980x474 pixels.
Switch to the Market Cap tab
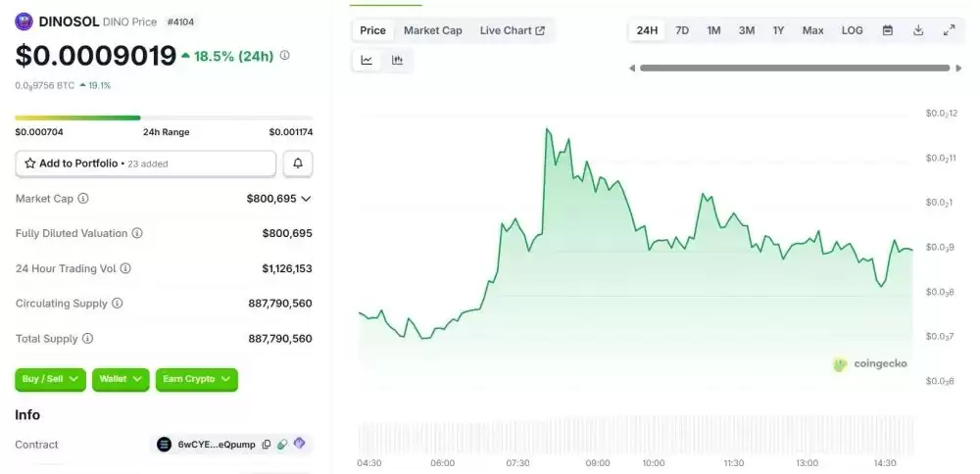(x=432, y=30)
